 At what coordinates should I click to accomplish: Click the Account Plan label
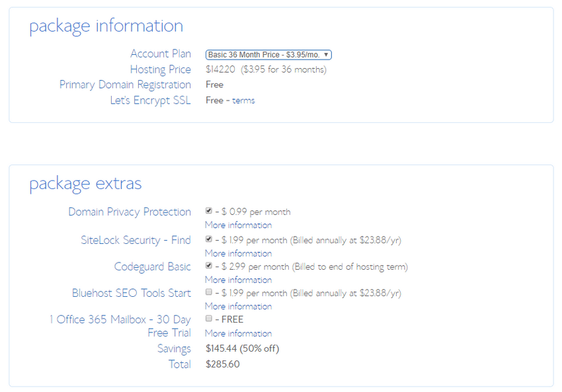(x=161, y=54)
